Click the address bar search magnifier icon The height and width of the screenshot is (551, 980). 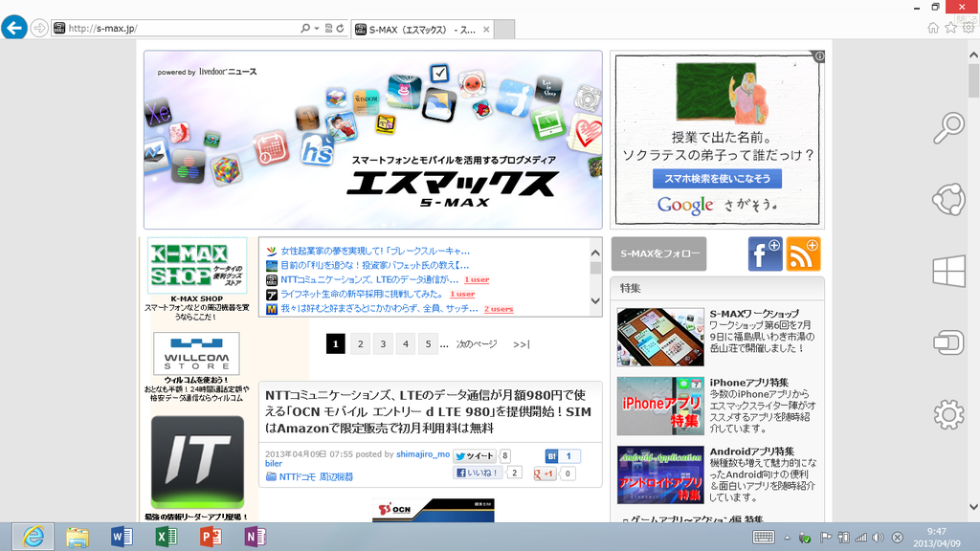(x=305, y=28)
